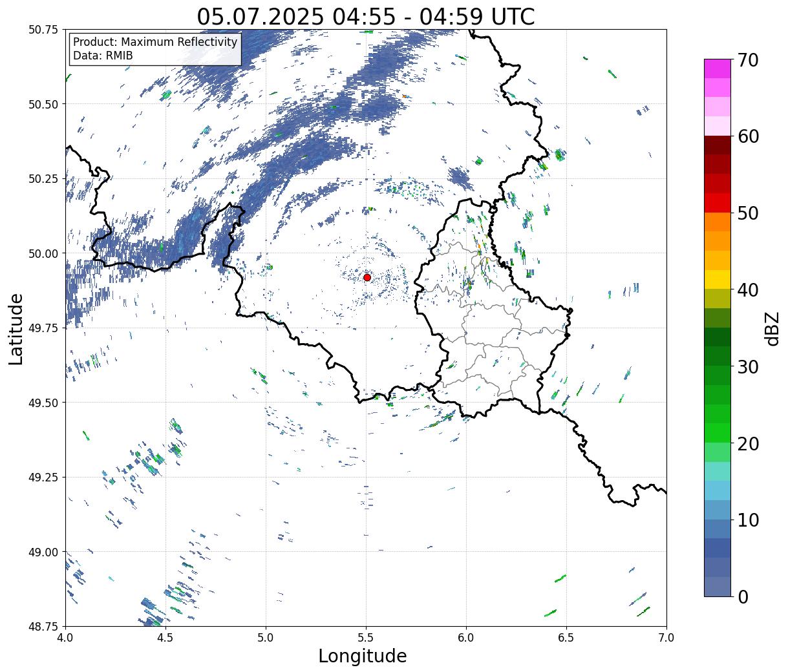This screenshot has width=788, height=672.
Task: Click the colorbar tick label 20
Action: pyautogui.click(x=747, y=443)
